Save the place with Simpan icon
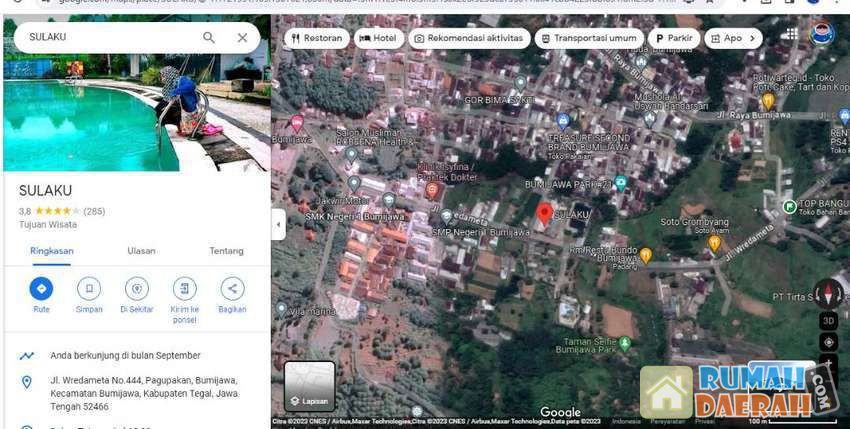850x429 pixels. 89,289
